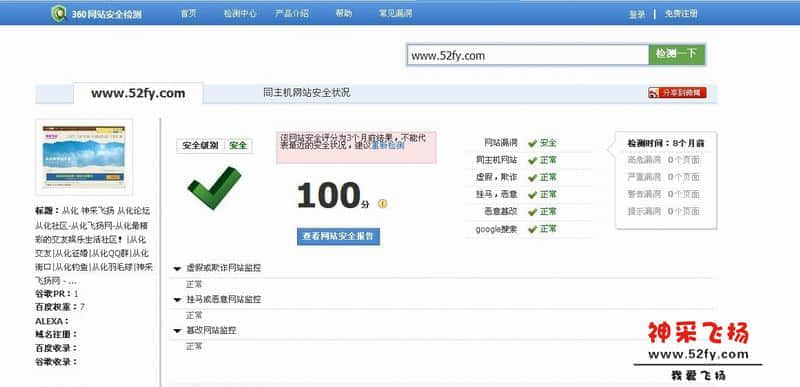This screenshot has height=387, width=800.
Task: Click the 严重漏洞 0个页面 row
Action: pyautogui.click(x=663, y=177)
